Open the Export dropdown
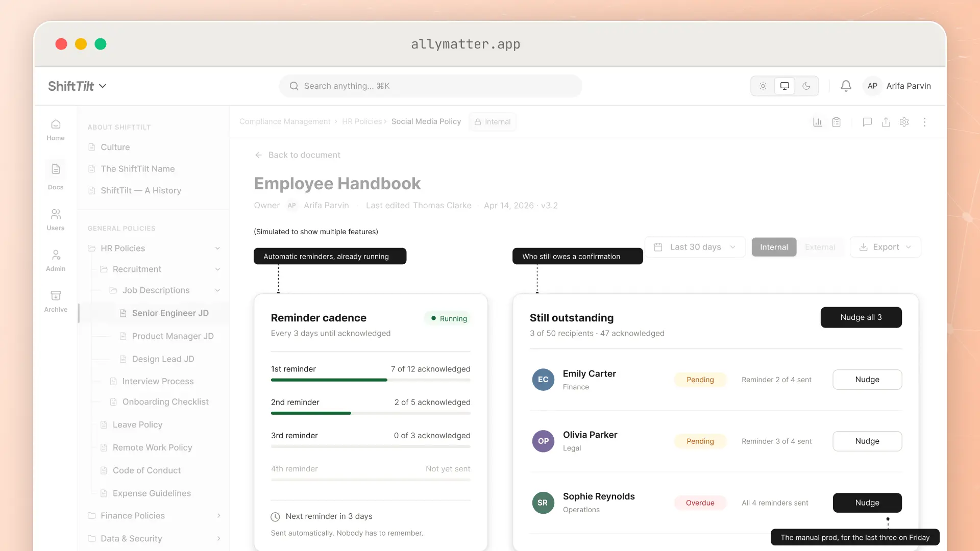980x551 pixels. [885, 247]
